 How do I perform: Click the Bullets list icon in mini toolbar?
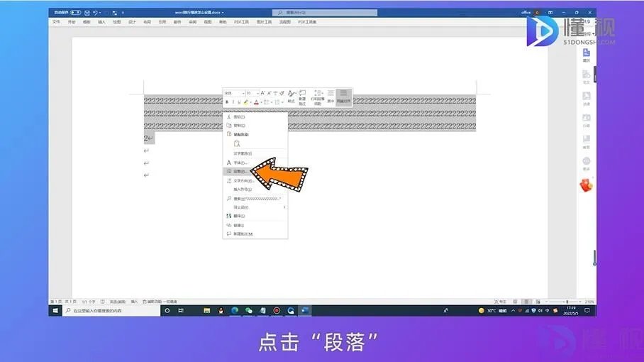[x=267, y=102]
